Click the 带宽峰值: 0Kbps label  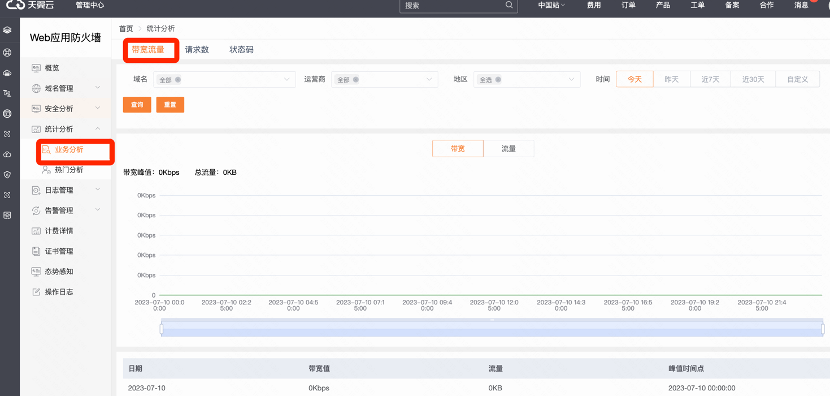click(151, 173)
